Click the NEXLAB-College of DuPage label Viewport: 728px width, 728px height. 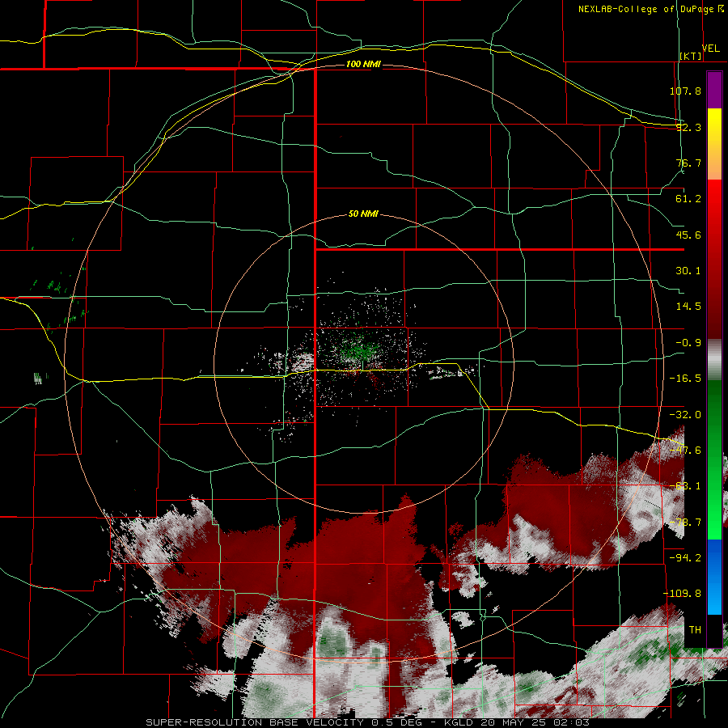click(646, 9)
